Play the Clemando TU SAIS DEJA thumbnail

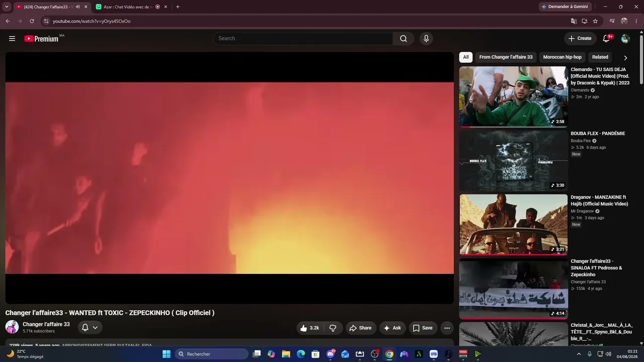pos(513,97)
